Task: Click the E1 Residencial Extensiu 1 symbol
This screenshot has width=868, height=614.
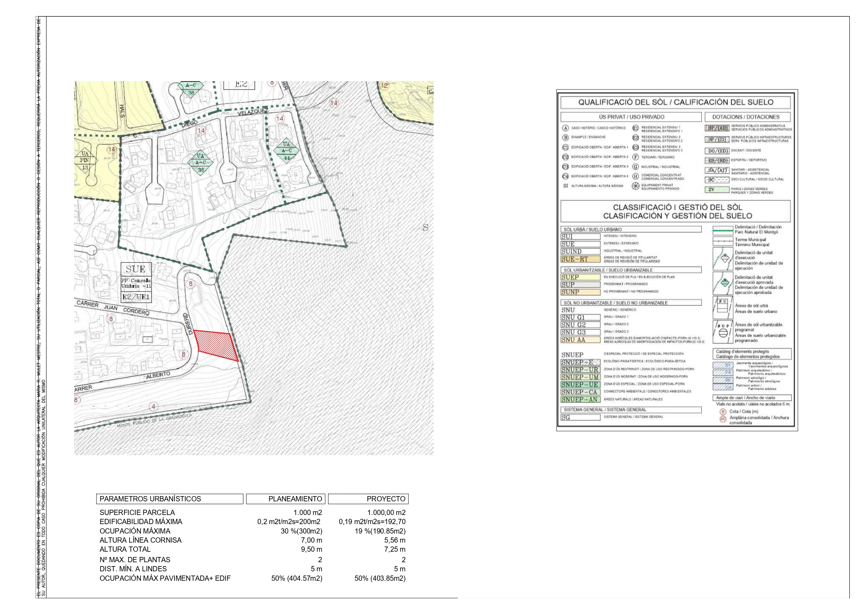Action: (x=635, y=128)
